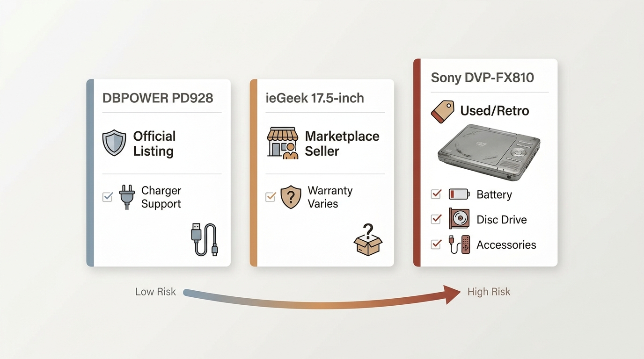
Task: Click the storefront icon beside Marketplace Seller
Action: [x=282, y=143]
